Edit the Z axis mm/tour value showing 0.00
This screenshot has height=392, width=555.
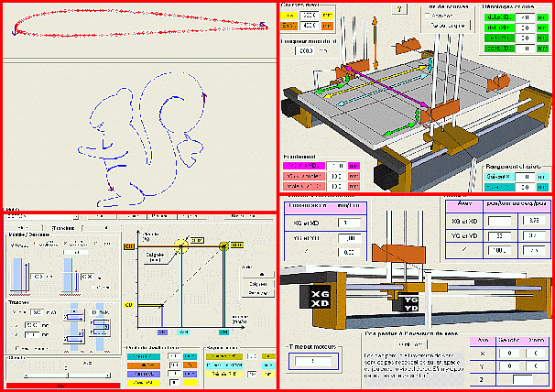[349, 252]
